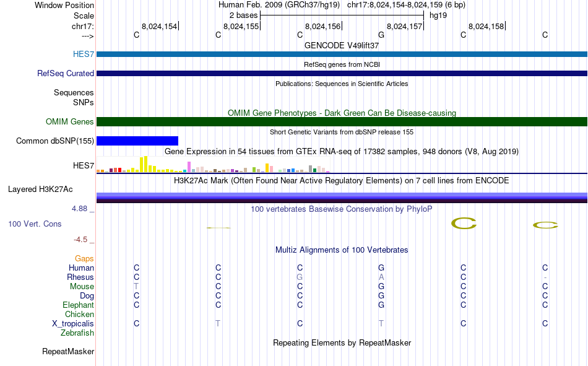Click the PhyloP Basewise Conservation title
This screenshot has height=366, width=588.
tap(342, 209)
